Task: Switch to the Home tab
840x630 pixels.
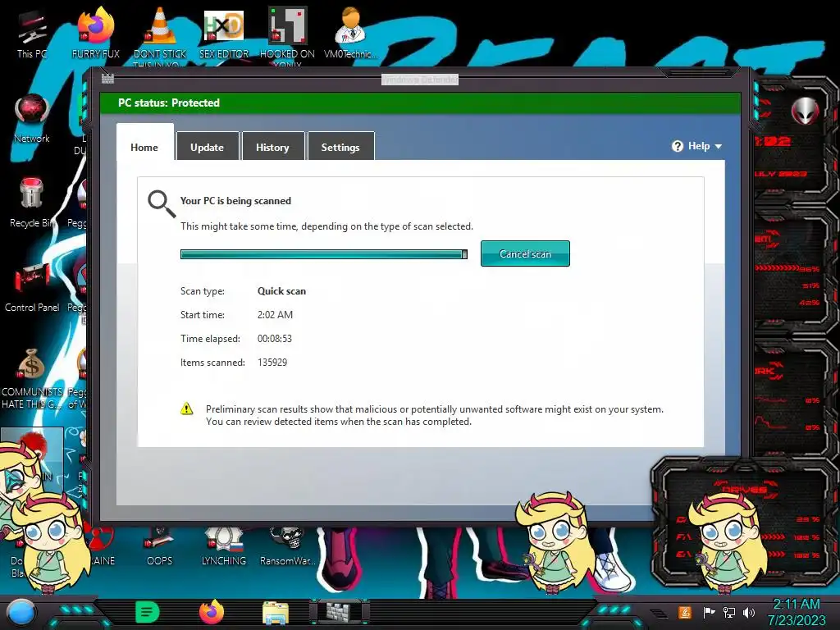Action: (x=144, y=147)
